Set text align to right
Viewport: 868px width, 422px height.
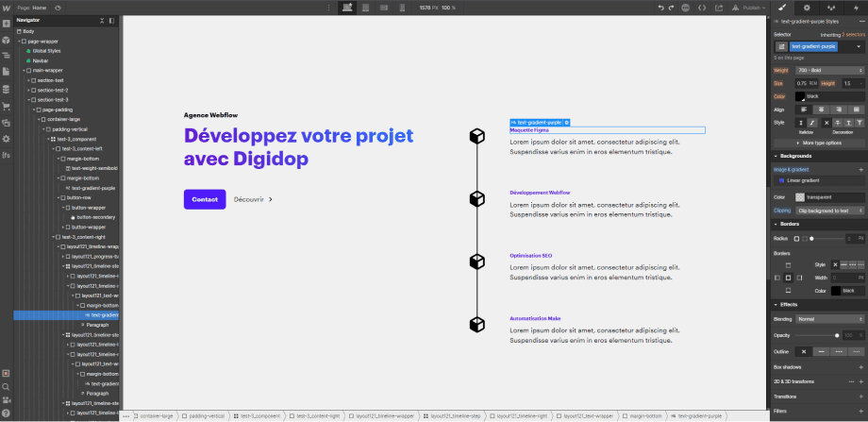[x=839, y=110]
